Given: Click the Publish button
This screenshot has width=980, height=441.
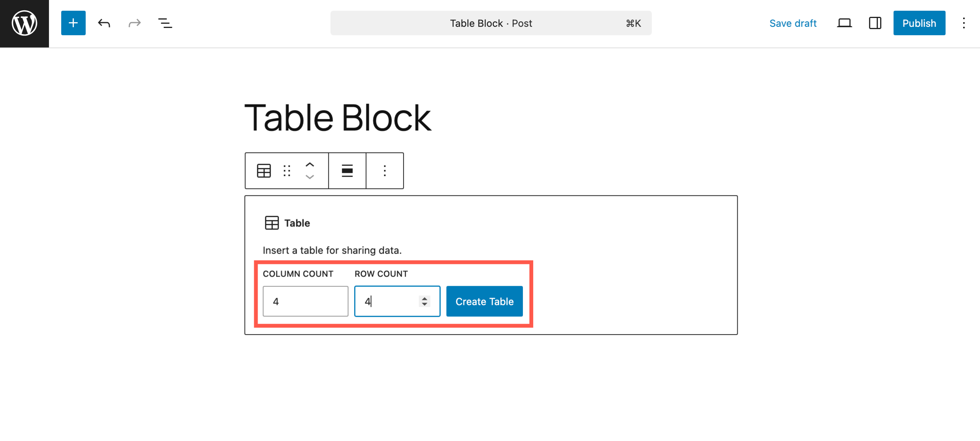Looking at the screenshot, I should 919,23.
